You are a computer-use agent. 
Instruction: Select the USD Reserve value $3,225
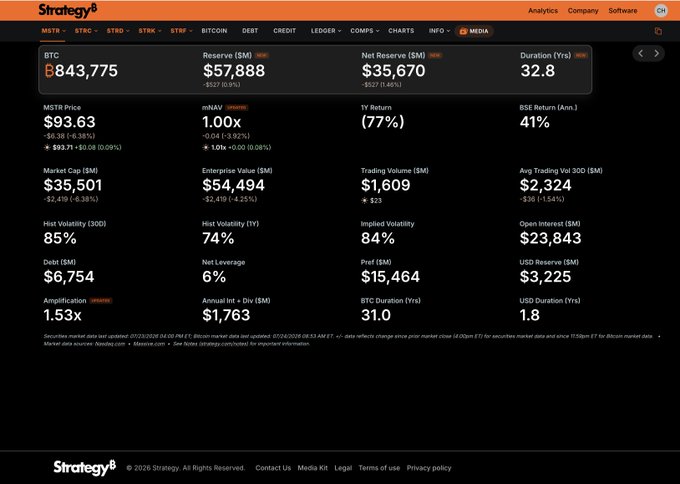[x=545, y=277]
